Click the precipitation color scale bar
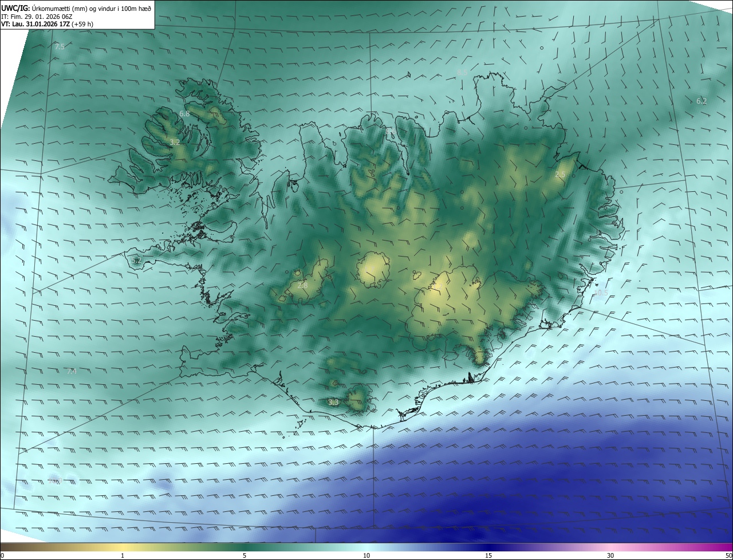 (366, 547)
